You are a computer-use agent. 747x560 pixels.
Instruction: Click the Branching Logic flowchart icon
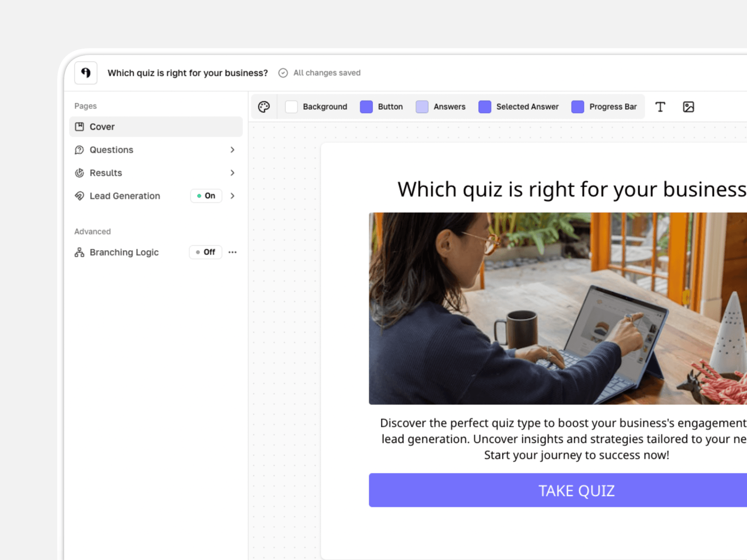79,252
